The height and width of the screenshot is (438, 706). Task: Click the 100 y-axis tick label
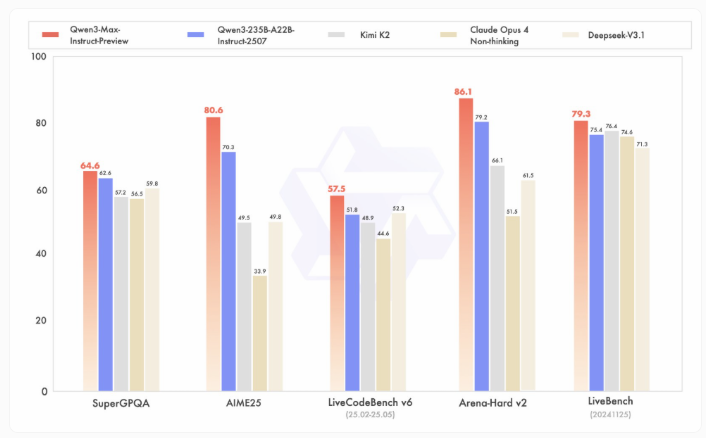tap(39, 57)
